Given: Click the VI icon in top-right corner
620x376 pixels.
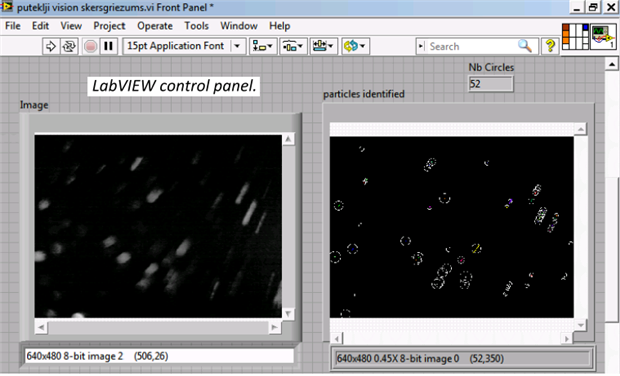Looking at the screenshot, I should [x=603, y=37].
